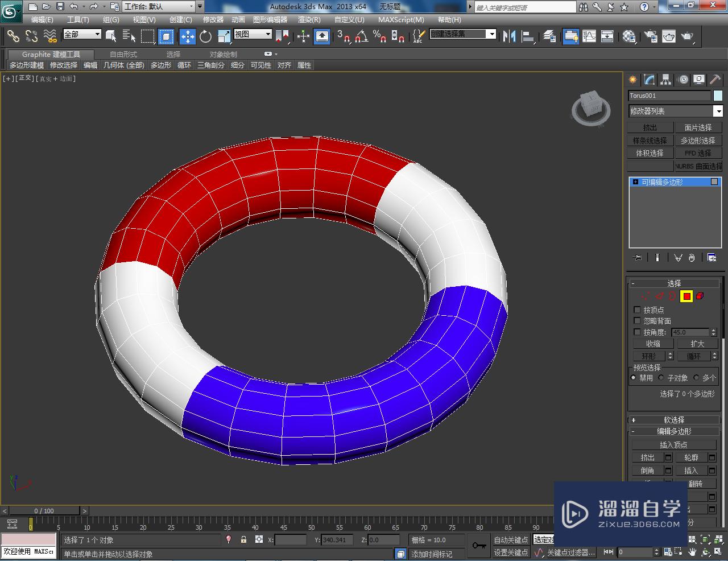Select the 多个 preview radio button
728x561 pixels.
tap(696, 377)
